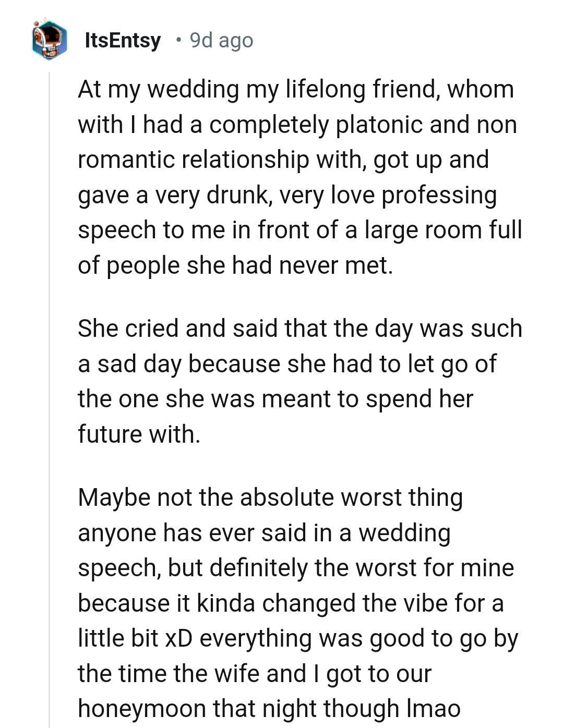Click the line "of people she had never met."
The width and height of the screenshot is (563, 728).
[x=235, y=265]
